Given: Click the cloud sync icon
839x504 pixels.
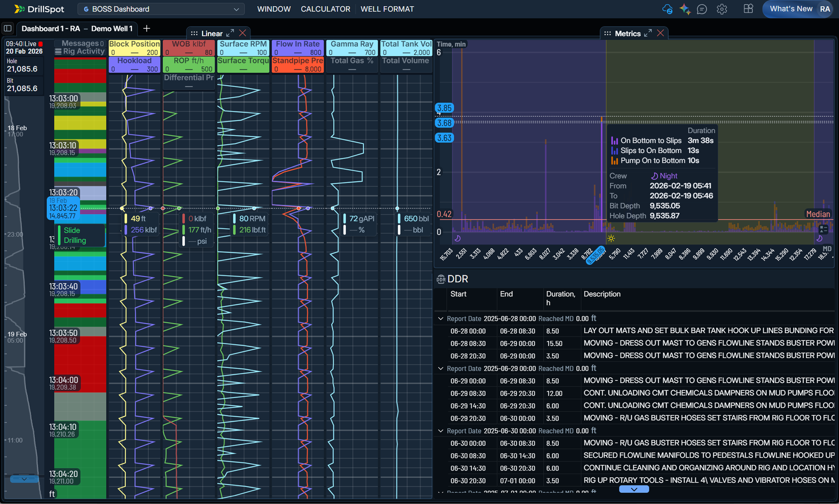Looking at the screenshot, I should pos(667,9).
